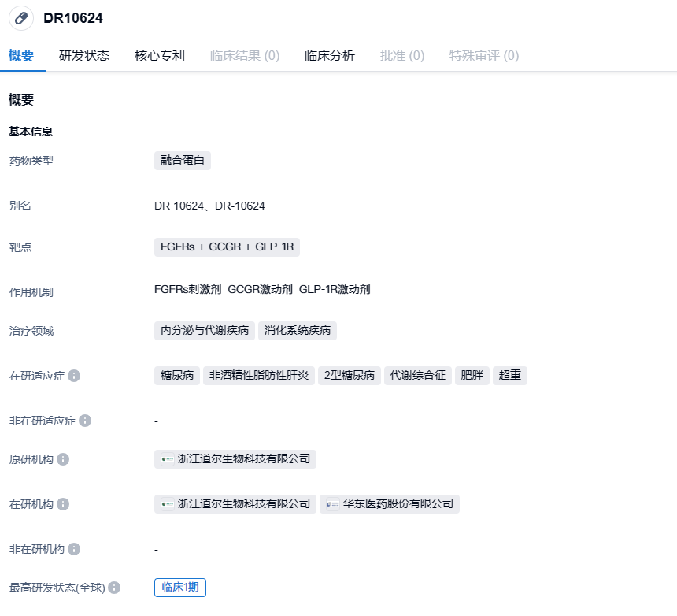Click info icon beside 最高研发状态(全球)
The width and height of the screenshot is (677, 616).
[114, 588]
